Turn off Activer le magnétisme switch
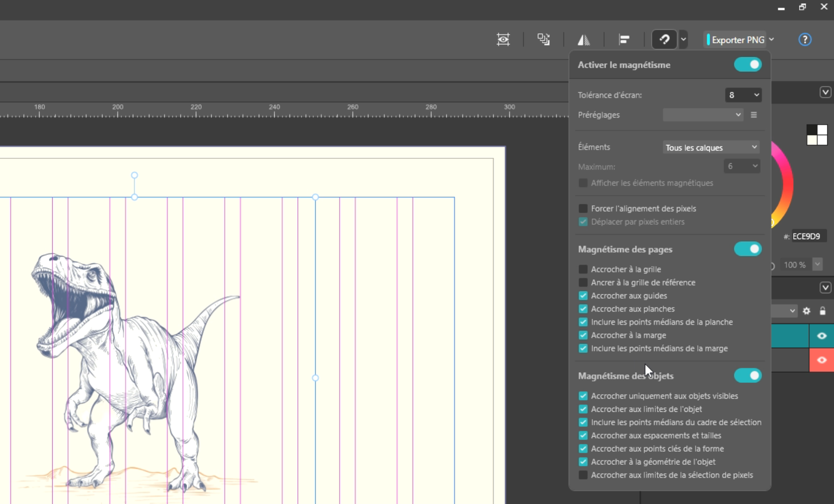The width and height of the screenshot is (834, 504). pos(748,65)
